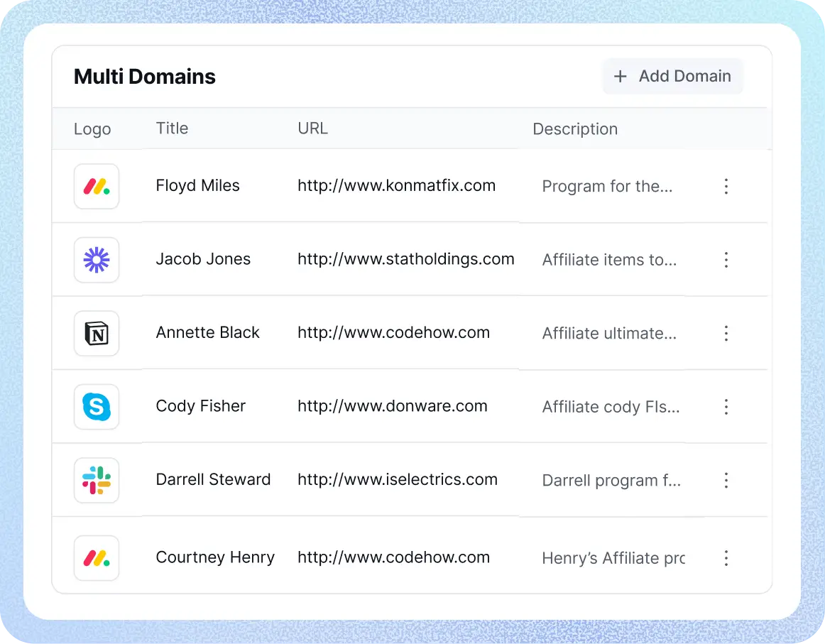This screenshot has width=825, height=644.
Task: Click the Slack logo in Darrell Steward's row
Action: tap(96, 480)
